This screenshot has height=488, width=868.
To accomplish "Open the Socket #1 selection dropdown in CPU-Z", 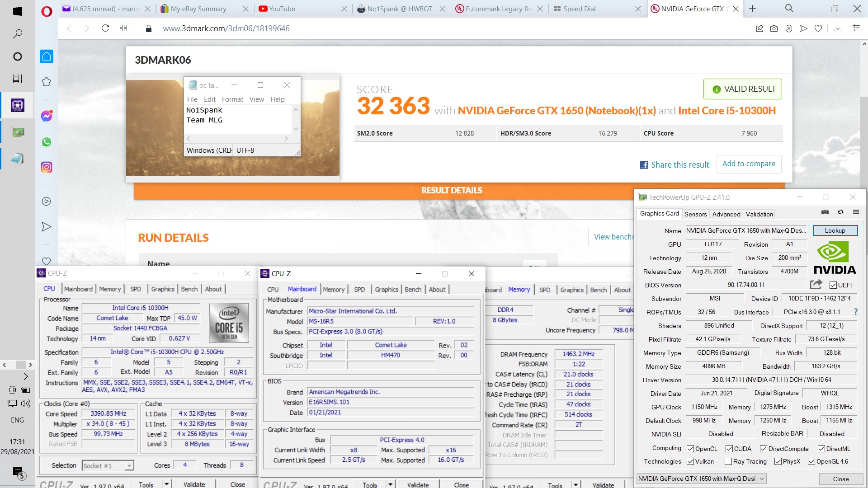I will coord(108,465).
